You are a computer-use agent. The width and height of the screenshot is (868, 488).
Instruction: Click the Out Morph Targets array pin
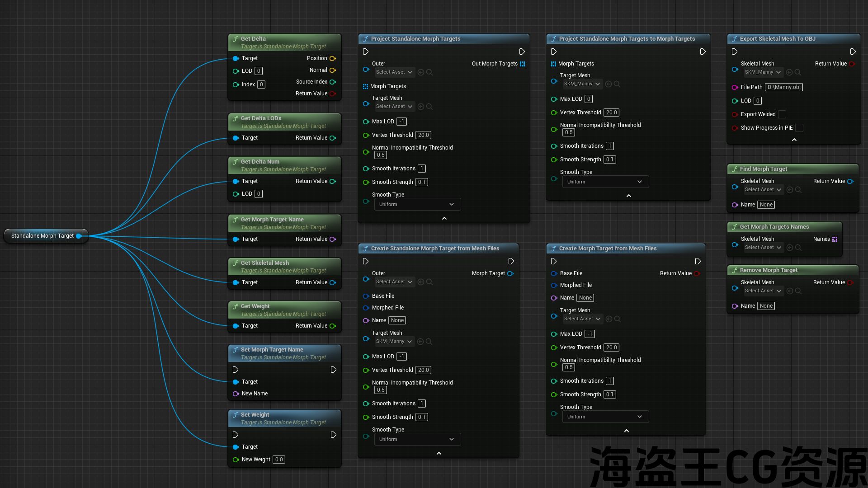click(x=523, y=64)
